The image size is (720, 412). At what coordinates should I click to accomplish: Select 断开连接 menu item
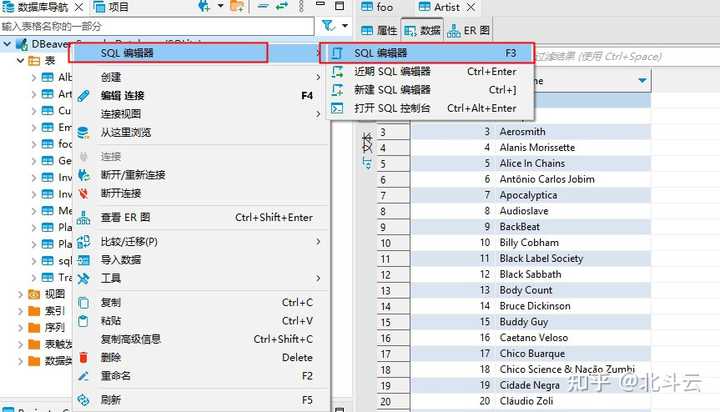[x=201, y=193]
